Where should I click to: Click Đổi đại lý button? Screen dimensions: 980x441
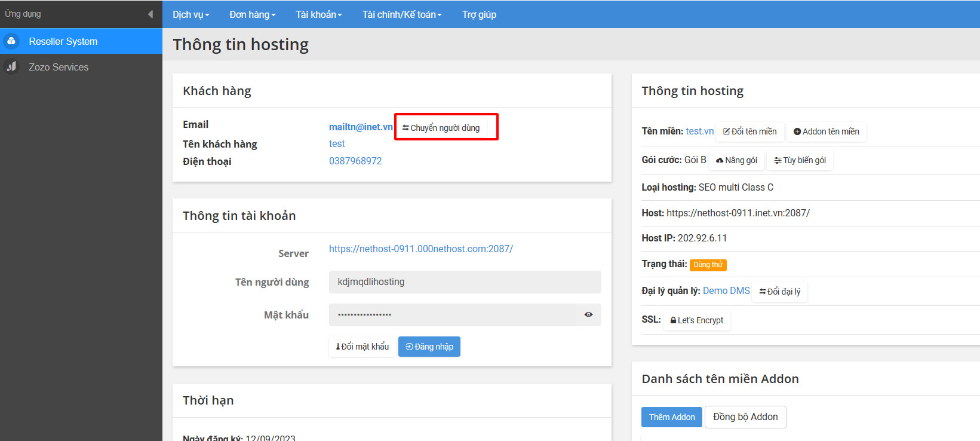[780, 292]
